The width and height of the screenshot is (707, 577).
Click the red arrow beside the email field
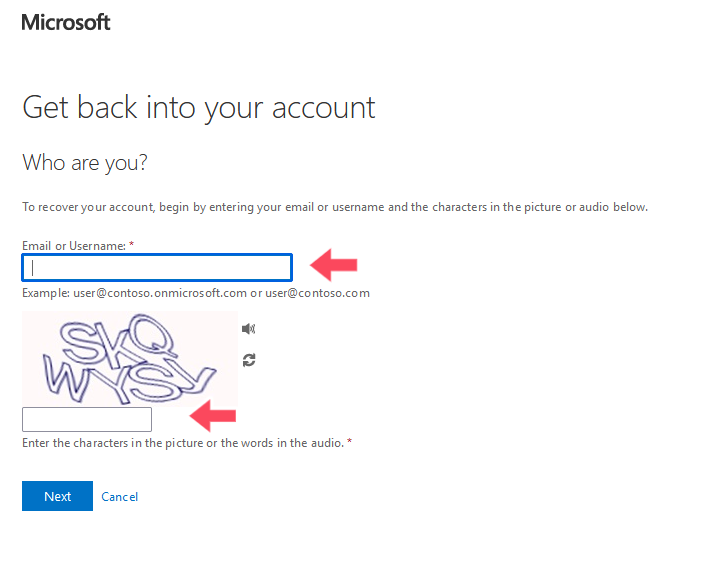pyautogui.click(x=334, y=265)
